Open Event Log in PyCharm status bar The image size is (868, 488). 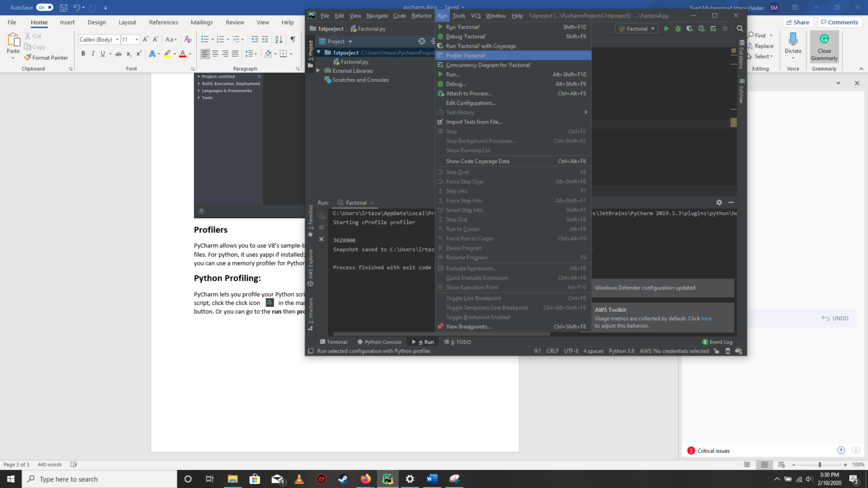click(717, 342)
